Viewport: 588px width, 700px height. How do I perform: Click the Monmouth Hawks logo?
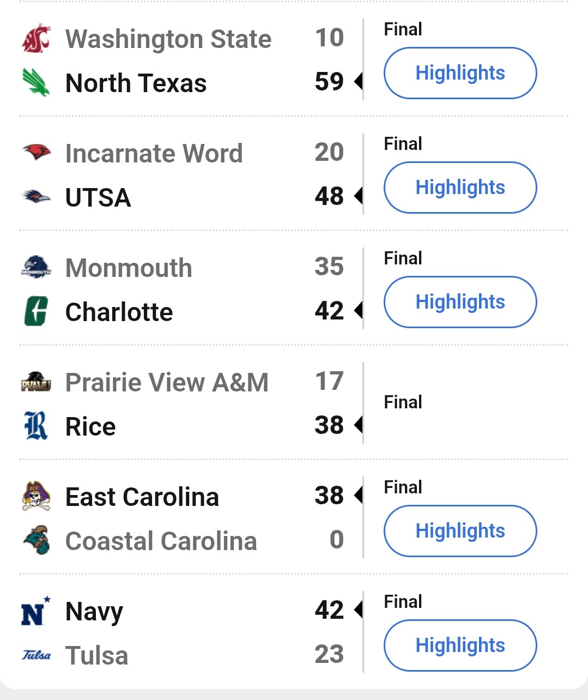coord(36,267)
